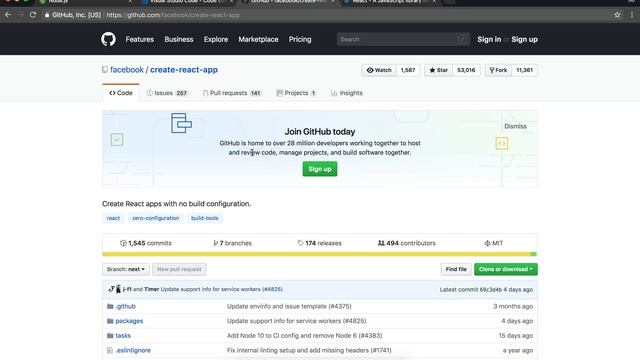Fork the repository
Image resolution: width=640 pixels, height=360 pixels.
[498, 70]
